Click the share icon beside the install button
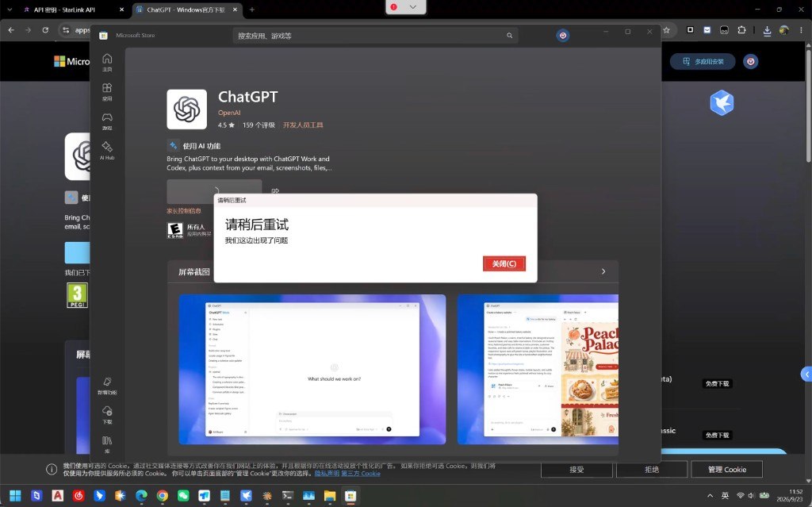The image size is (812, 507). pos(275,191)
